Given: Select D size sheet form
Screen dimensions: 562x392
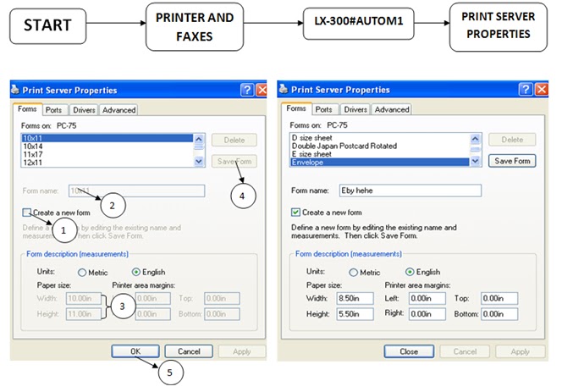Looking at the screenshot, I should coord(379,138).
